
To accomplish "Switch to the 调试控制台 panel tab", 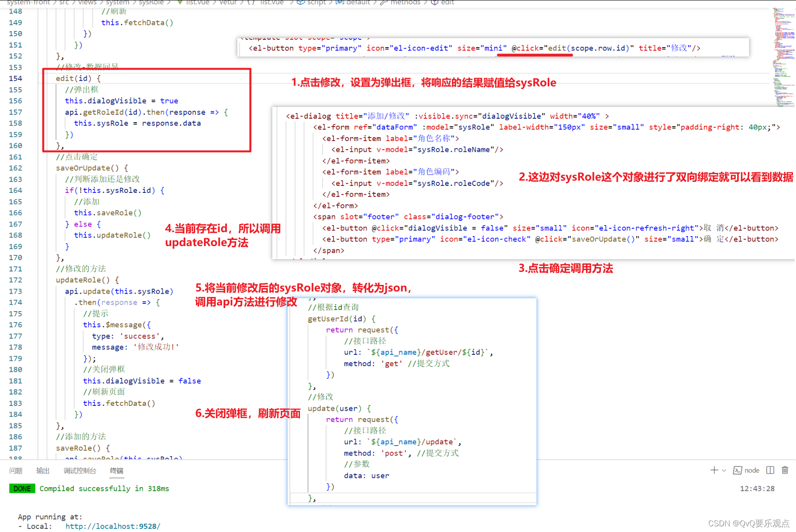I will (x=79, y=470).
